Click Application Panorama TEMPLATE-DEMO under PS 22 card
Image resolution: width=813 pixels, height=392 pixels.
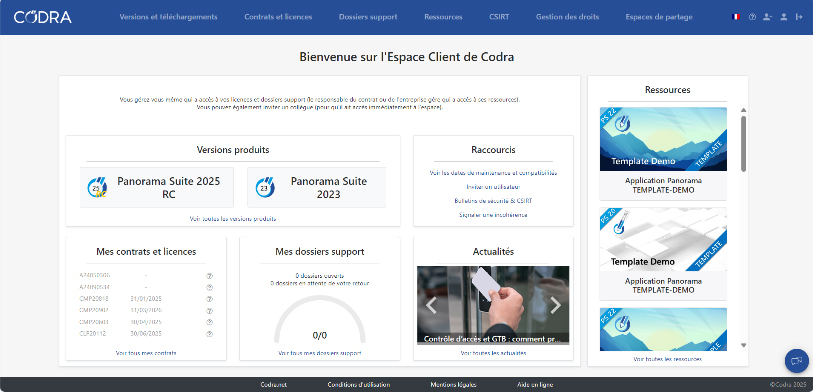point(663,186)
